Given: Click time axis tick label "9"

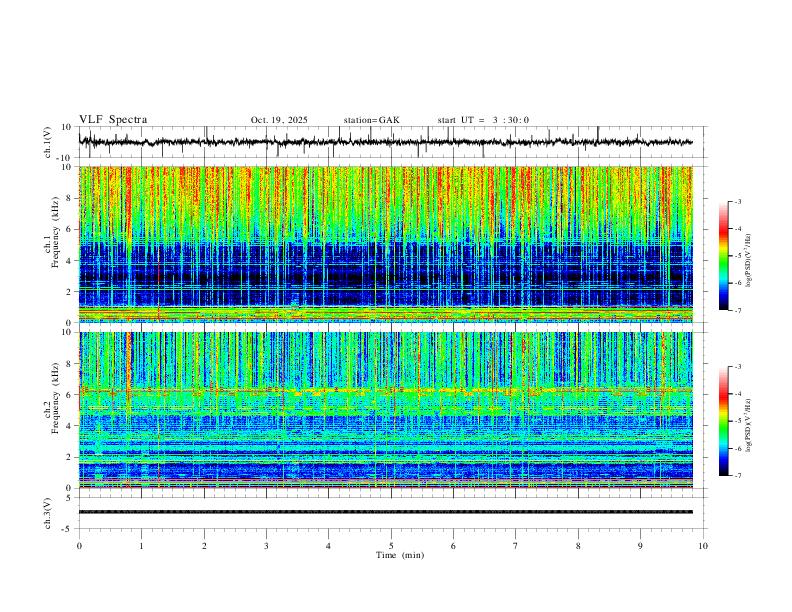Looking at the screenshot, I should tap(640, 546).
